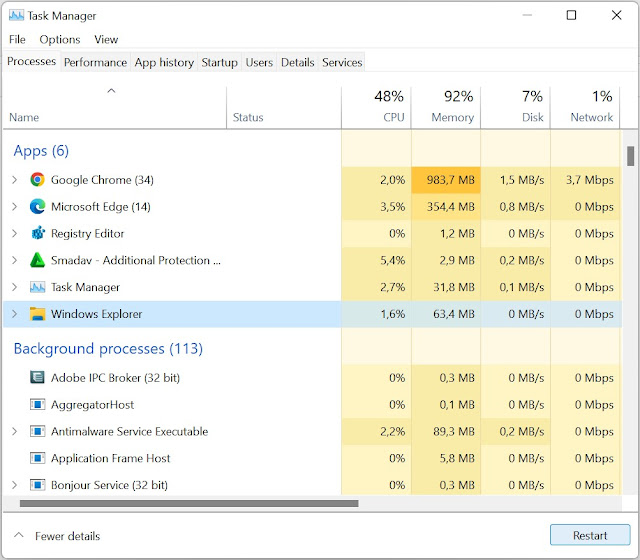Select the Adobe IPC Broker (32 bit) name
The width and height of the screenshot is (640, 560).
click(x=115, y=378)
